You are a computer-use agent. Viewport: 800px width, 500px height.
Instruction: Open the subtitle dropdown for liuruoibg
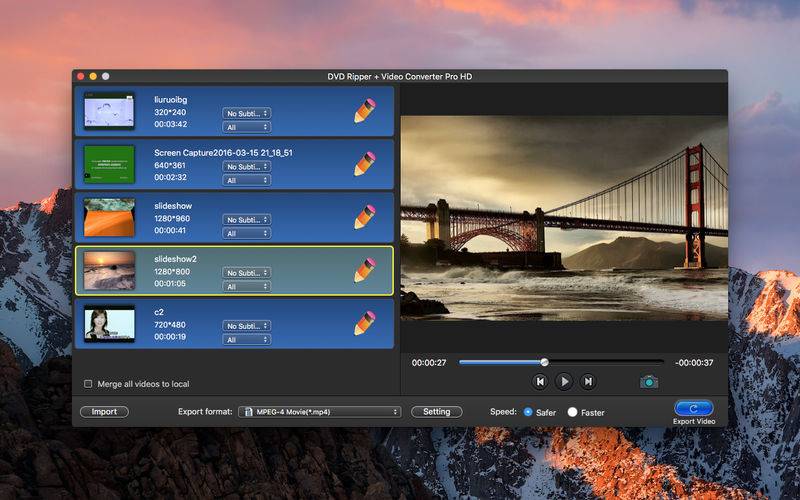point(246,113)
